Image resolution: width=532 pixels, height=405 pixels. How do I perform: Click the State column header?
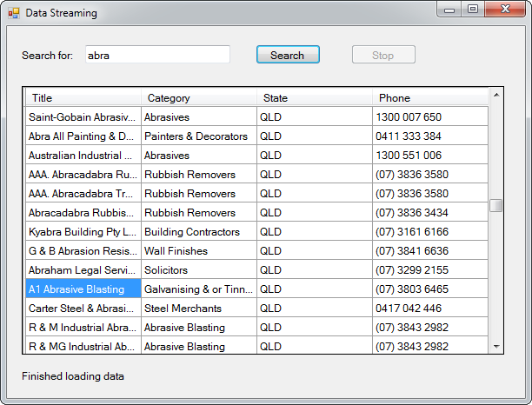pyautogui.click(x=315, y=98)
